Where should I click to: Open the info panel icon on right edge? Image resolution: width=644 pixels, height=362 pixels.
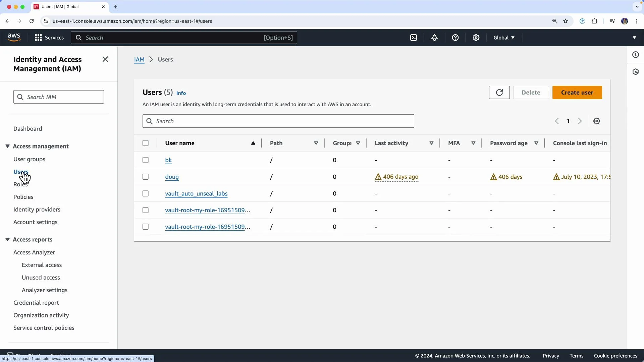point(636,55)
